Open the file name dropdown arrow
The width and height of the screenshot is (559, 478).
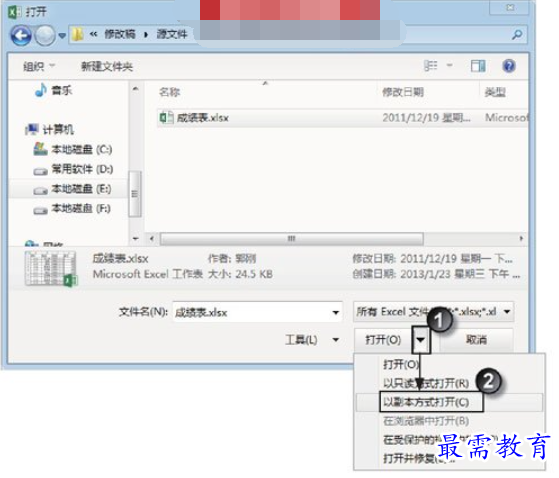pos(335,313)
